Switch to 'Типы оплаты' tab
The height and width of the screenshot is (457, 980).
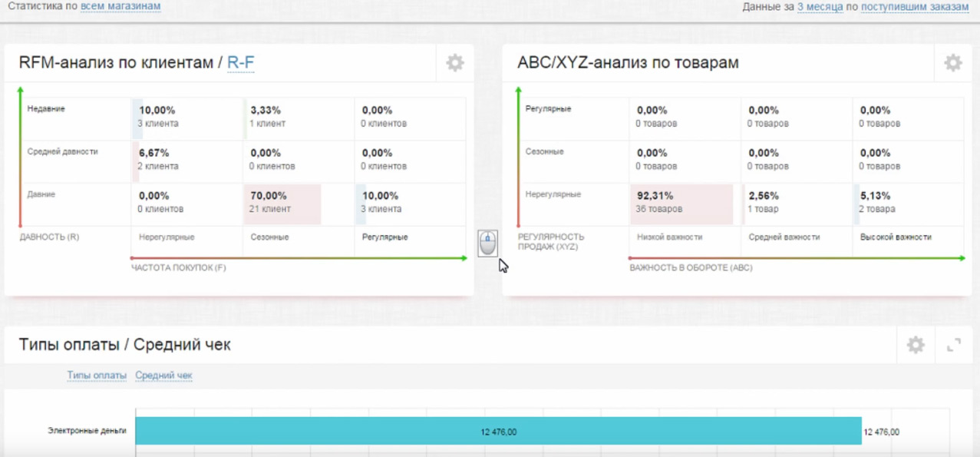click(x=97, y=376)
